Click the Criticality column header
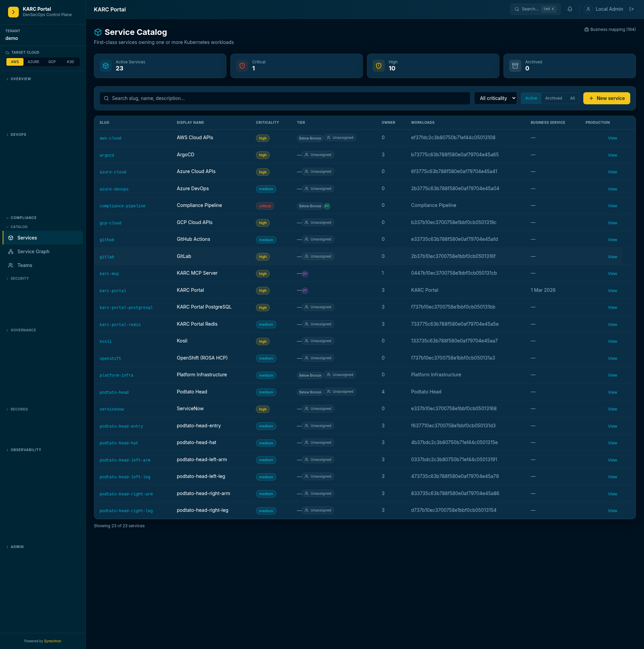This screenshot has height=649, width=644. (x=267, y=123)
